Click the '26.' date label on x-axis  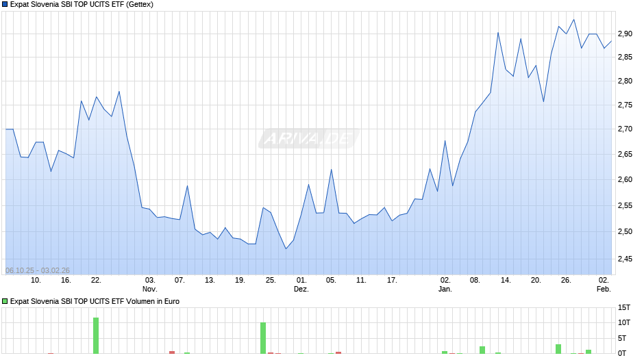566,281
